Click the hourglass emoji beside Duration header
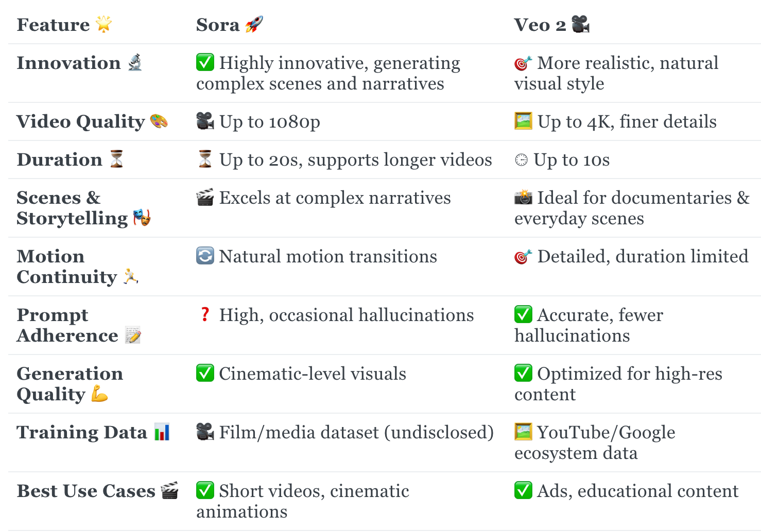 click(117, 159)
